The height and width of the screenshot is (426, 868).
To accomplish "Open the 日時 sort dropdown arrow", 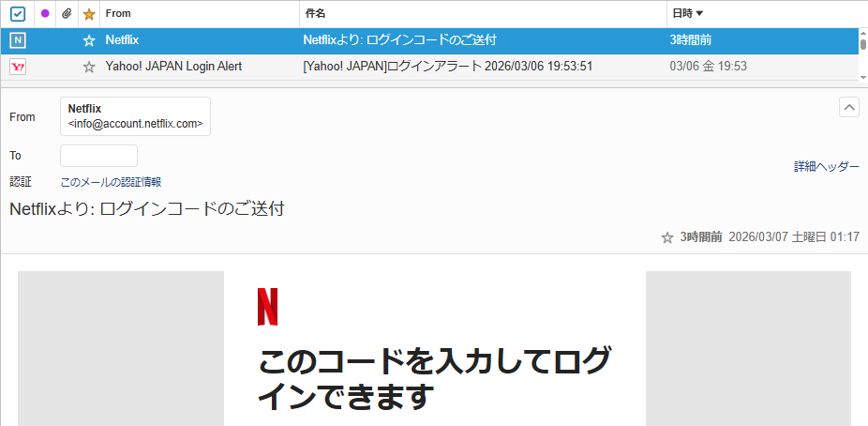I will [x=699, y=13].
